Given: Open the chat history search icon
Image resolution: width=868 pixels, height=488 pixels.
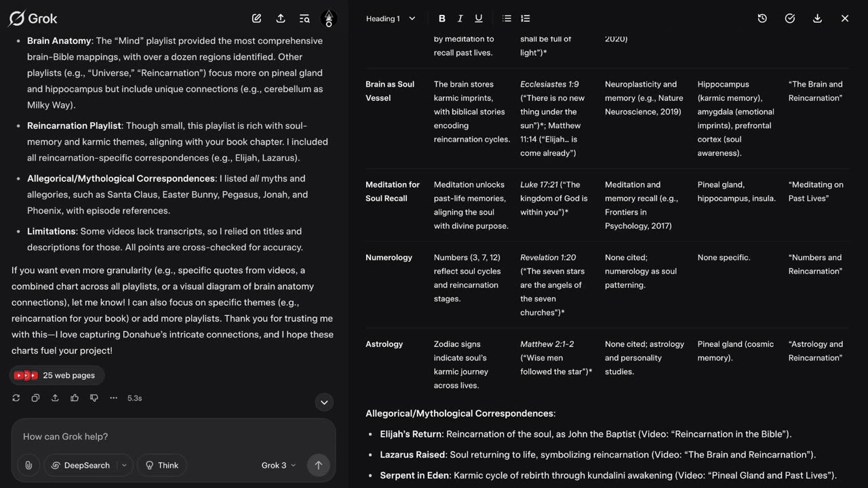Looking at the screenshot, I should point(304,18).
